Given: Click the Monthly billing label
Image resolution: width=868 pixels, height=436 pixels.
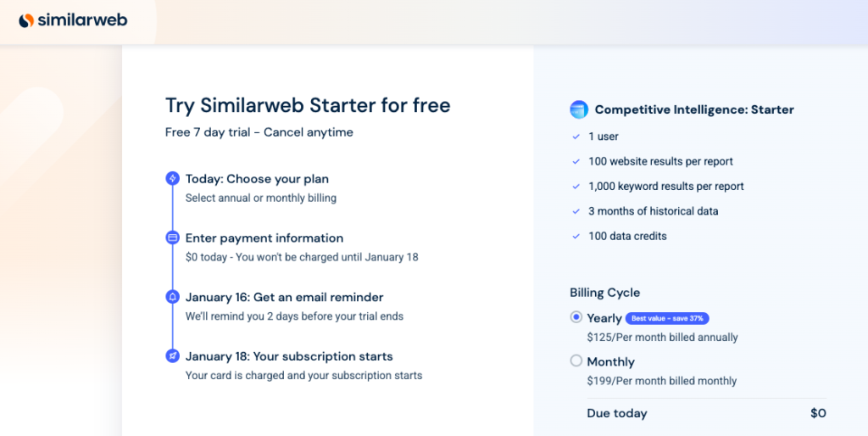Looking at the screenshot, I should 611,362.
